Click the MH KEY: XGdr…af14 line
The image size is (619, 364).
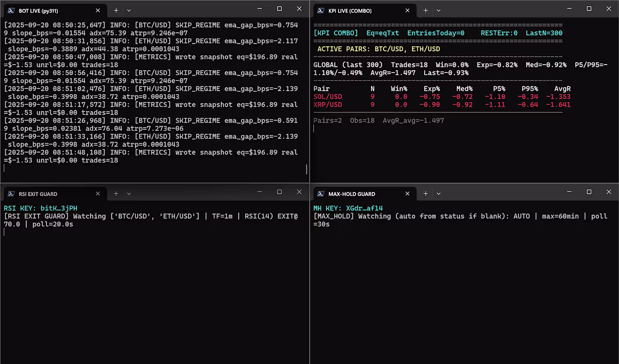348,208
